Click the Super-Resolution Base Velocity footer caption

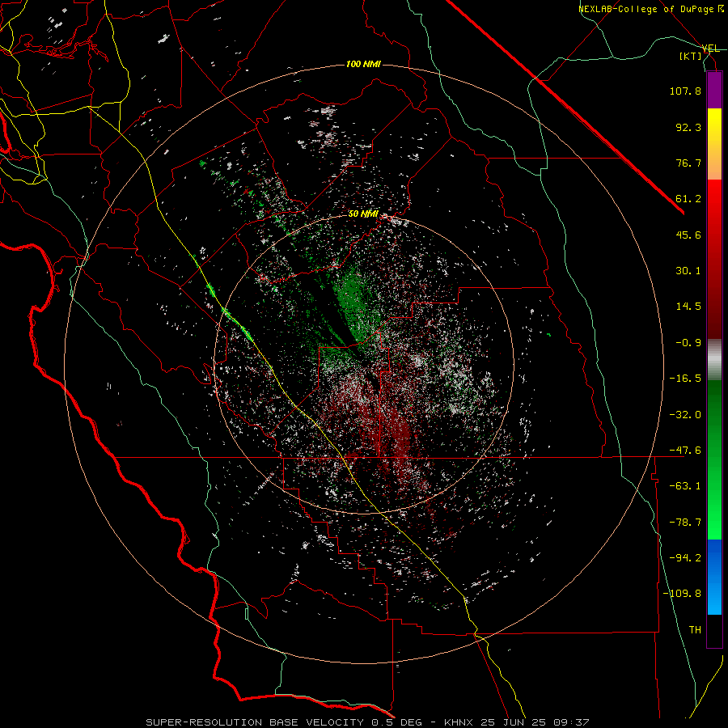click(x=368, y=722)
